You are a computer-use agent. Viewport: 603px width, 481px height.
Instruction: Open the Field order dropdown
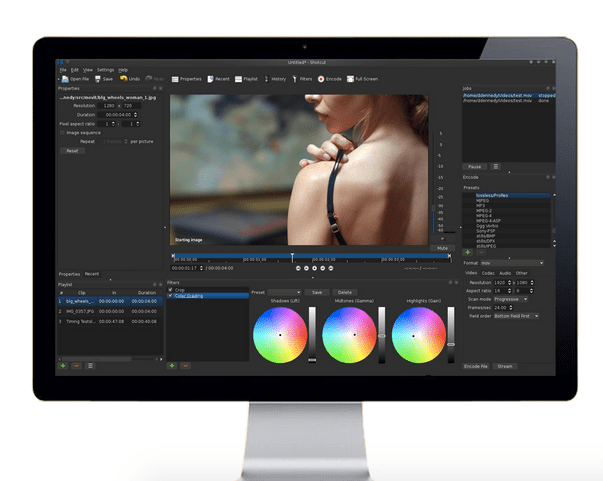pyautogui.click(x=516, y=316)
